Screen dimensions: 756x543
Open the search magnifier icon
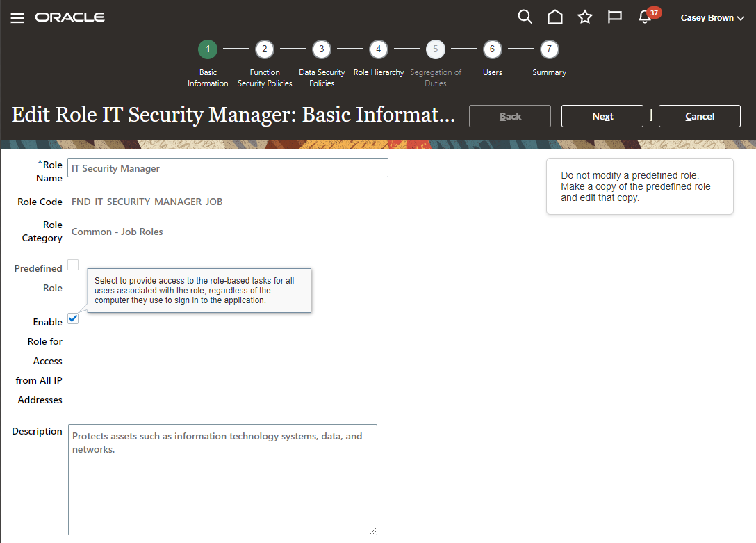525,17
